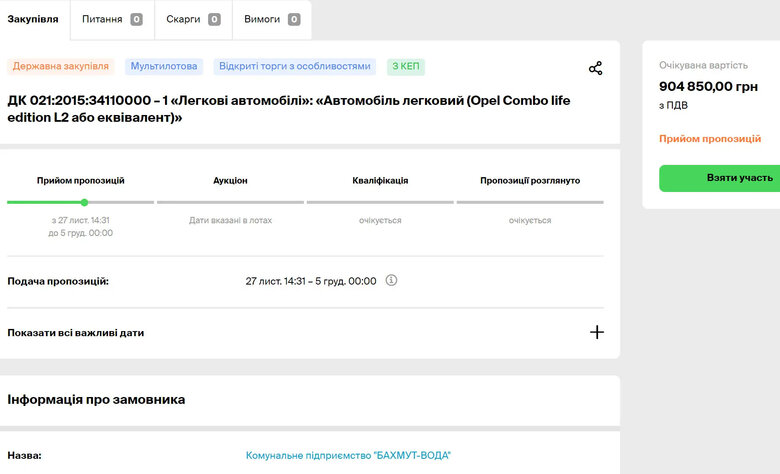The width and height of the screenshot is (780, 474).
Task: Click the З КЕП badge
Action: [407, 67]
